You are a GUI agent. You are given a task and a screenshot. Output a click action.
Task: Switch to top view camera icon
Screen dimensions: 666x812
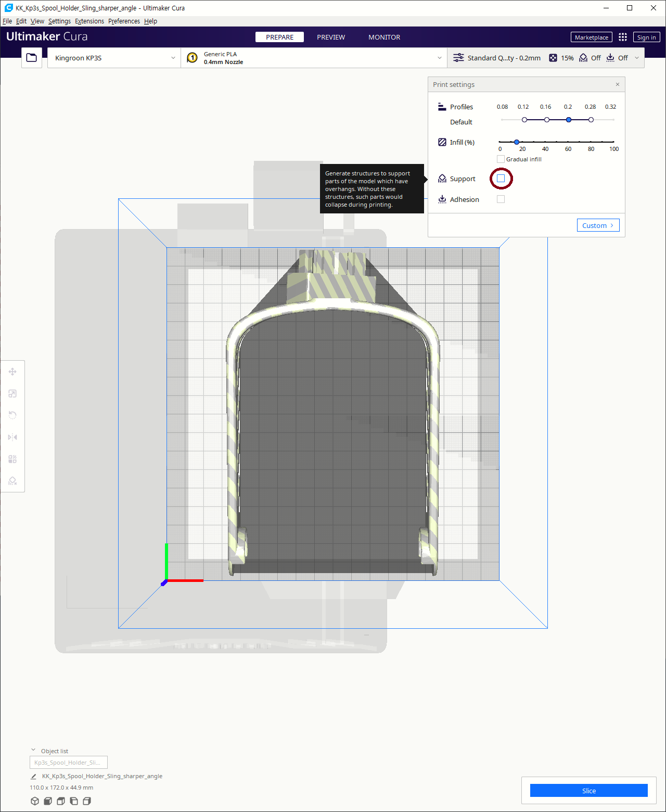tap(61, 801)
